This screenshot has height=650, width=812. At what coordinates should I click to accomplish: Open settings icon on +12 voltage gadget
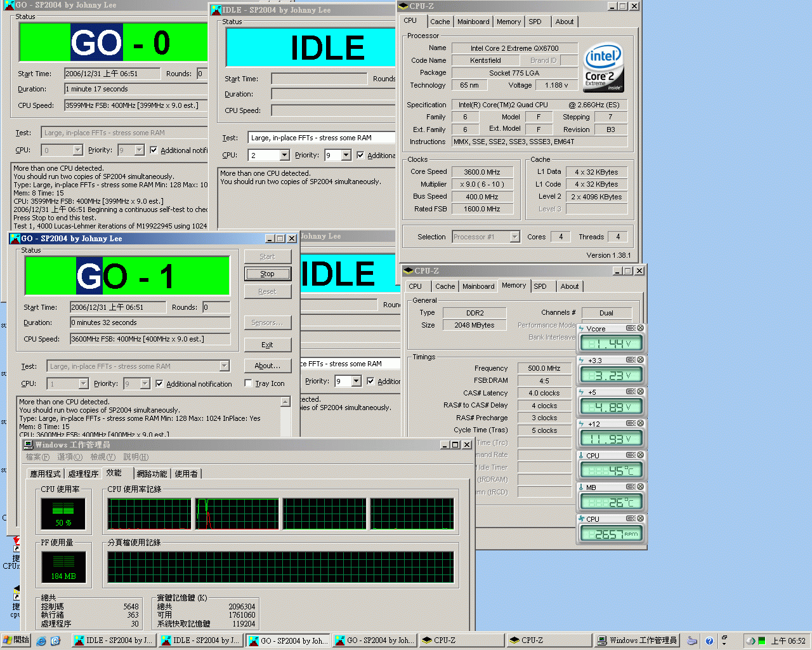[x=631, y=423]
